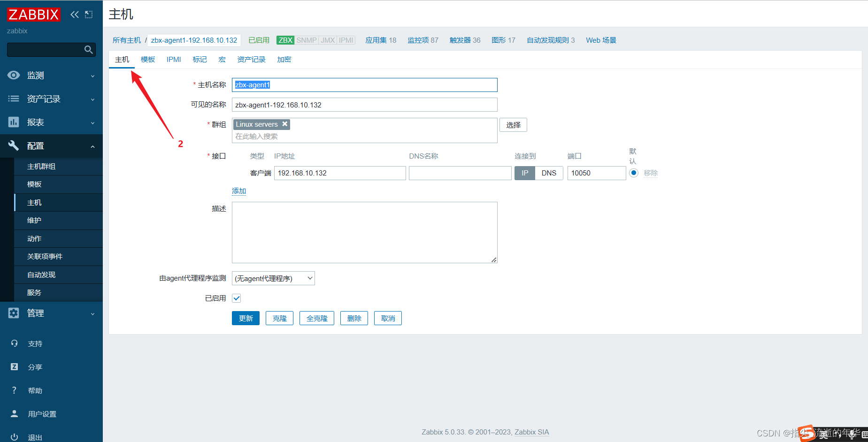Set connect-to mode to IP
Viewport: 868px width, 442px height.
point(525,173)
